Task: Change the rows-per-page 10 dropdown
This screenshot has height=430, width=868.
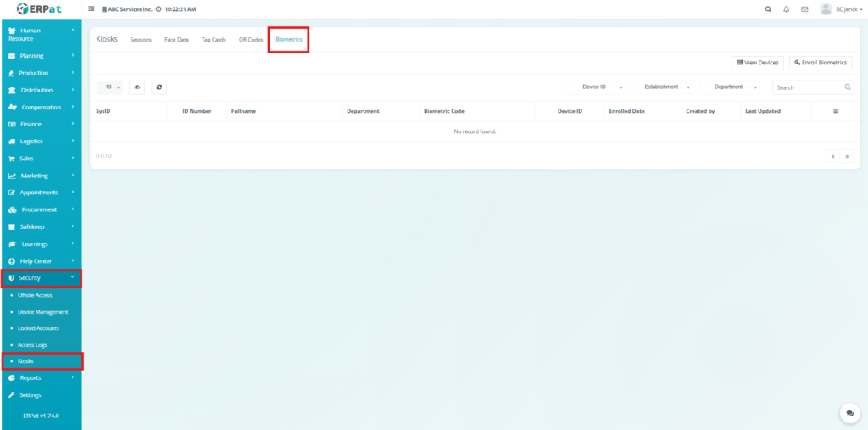Action: (x=110, y=87)
